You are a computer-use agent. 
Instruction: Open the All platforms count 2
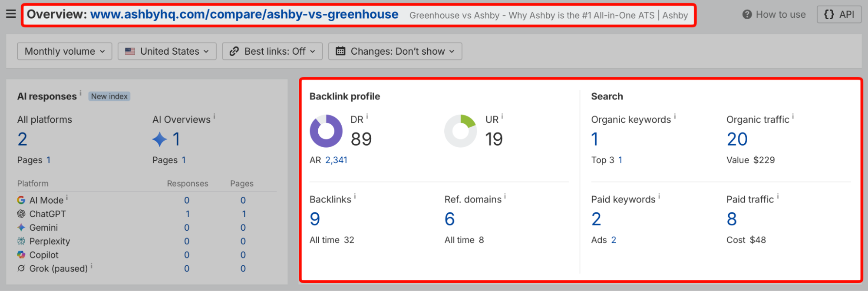pos(22,139)
